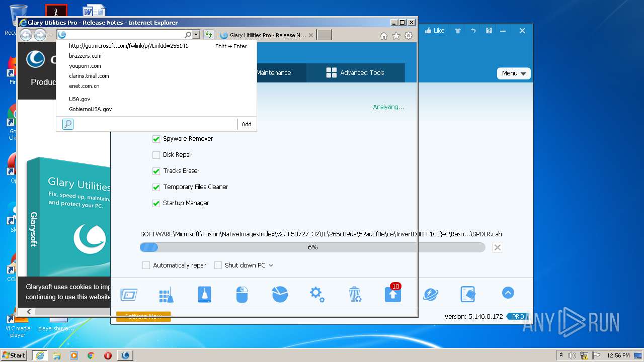Enable Automatically repair checkbox

coord(146,265)
